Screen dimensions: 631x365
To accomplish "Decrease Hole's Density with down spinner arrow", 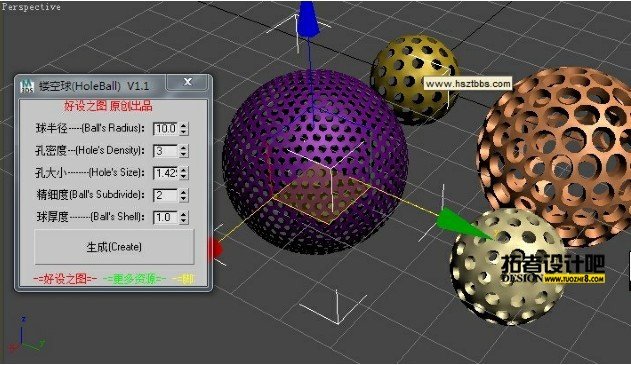I will tap(184, 155).
